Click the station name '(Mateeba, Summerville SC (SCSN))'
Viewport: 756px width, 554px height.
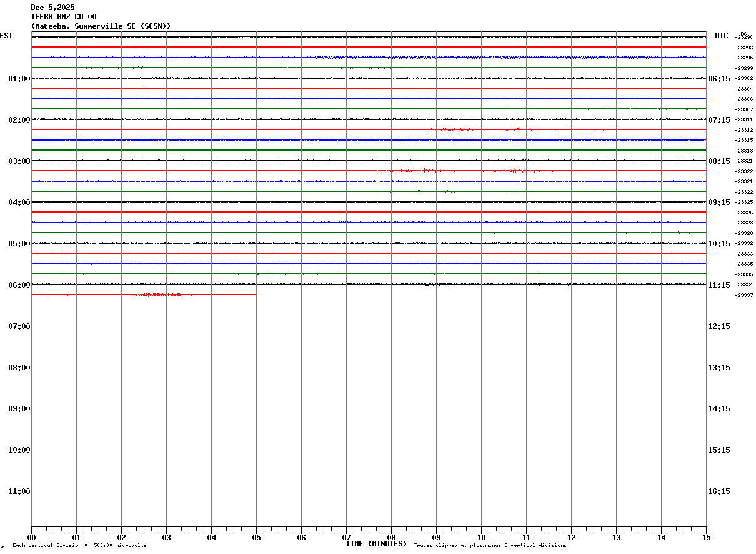[x=101, y=26]
